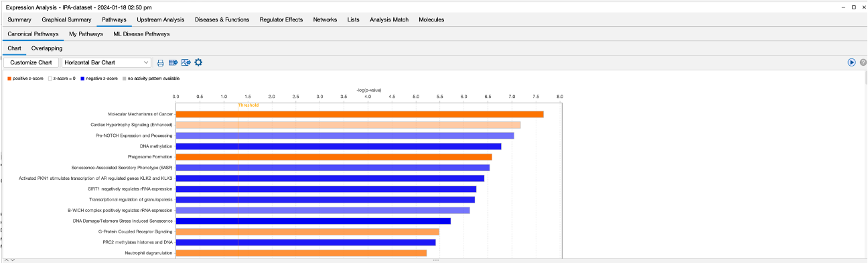The height and width of the screenshot is (263, 868).
Task: Click 'Pre-NOTCH Expression and Processing' label
Action: coord(134,136)
